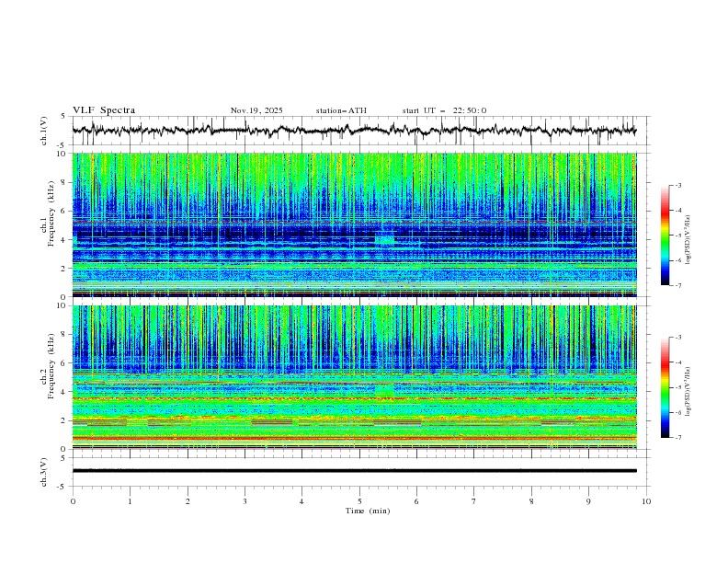Click the -3 value atop ch.1 color bar
The height and width of the screenshot is (563, 728).
pos(677,186)
